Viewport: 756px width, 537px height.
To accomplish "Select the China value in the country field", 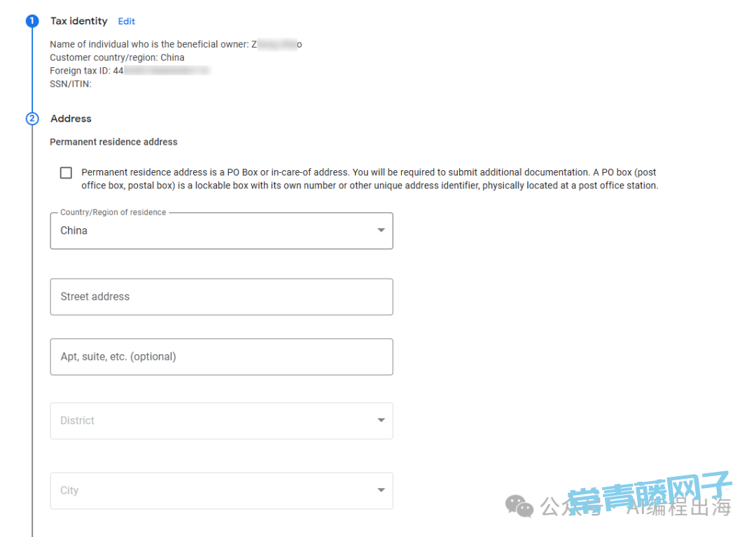I will pyautogui.click(x=74, y=230).
